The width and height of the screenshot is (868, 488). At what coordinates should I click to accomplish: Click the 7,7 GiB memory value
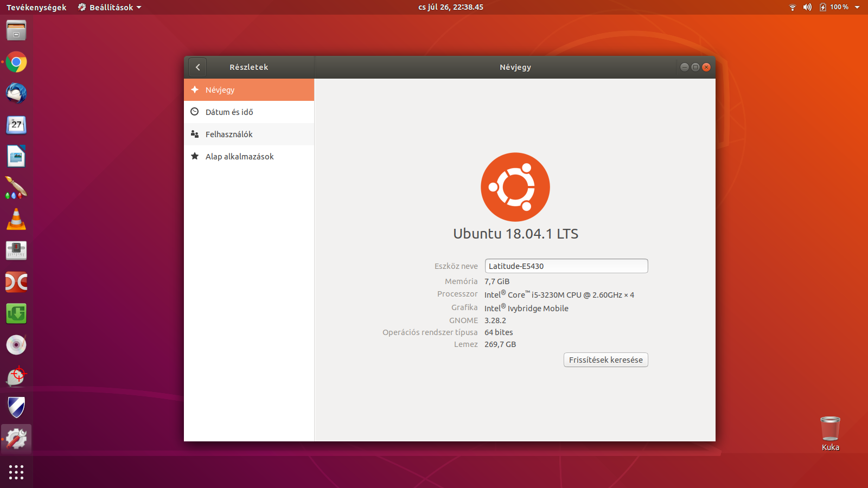click(497, 281)
